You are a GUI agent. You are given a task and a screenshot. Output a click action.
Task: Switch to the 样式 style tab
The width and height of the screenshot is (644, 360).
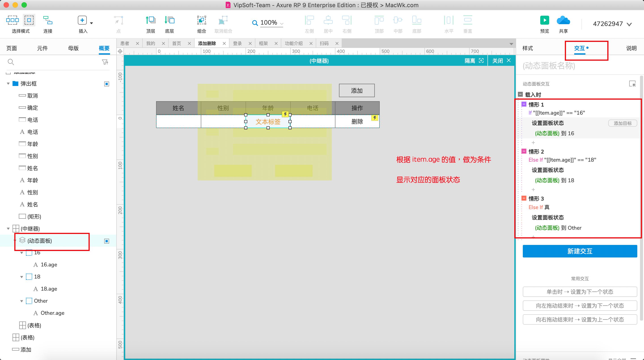pyautogui.click(x=528, y=48)
